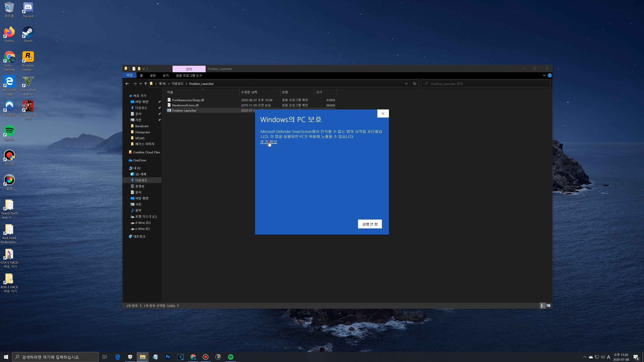Open Photoshop from the taskbar

[x=168, y=357]
